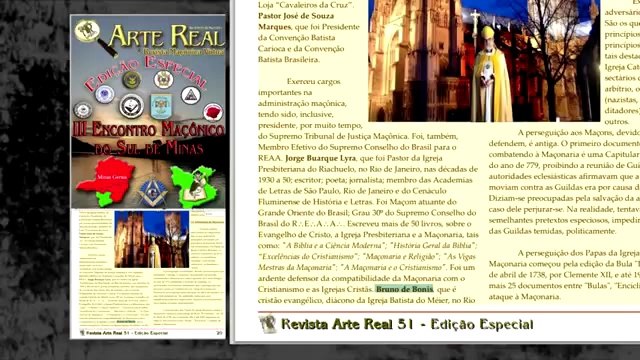Click the highlighted name Bruno de Bonis
Viewport: 640px width, 360px height.
404,289
